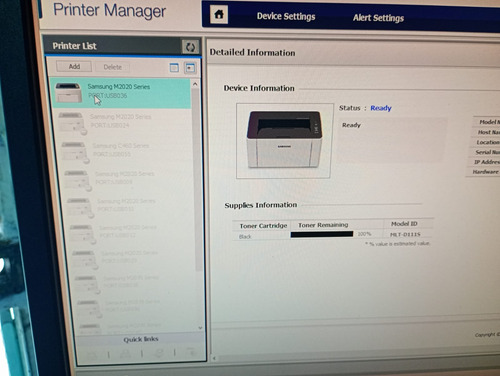This screenshot has width=500, height=376.
Task: Click the Delete printer button
Action: coord(113,67)
